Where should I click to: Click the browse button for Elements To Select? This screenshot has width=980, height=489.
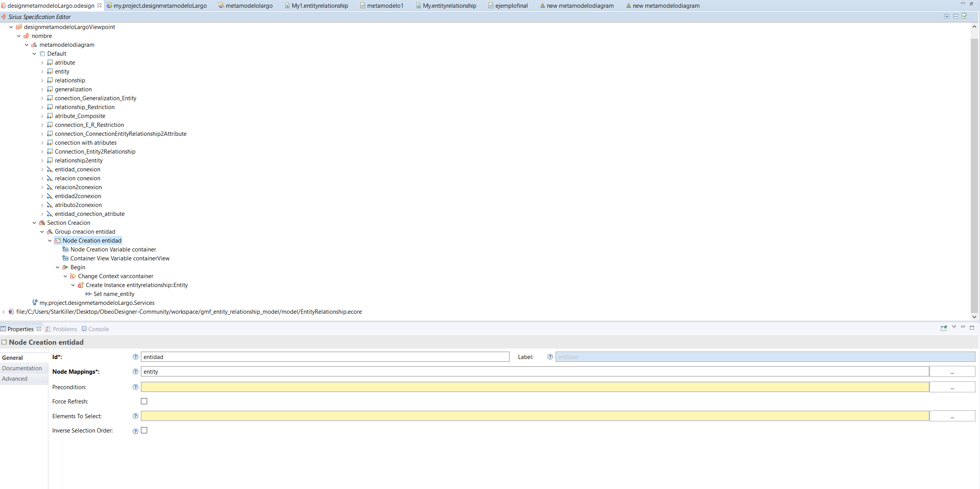(952, 416)
